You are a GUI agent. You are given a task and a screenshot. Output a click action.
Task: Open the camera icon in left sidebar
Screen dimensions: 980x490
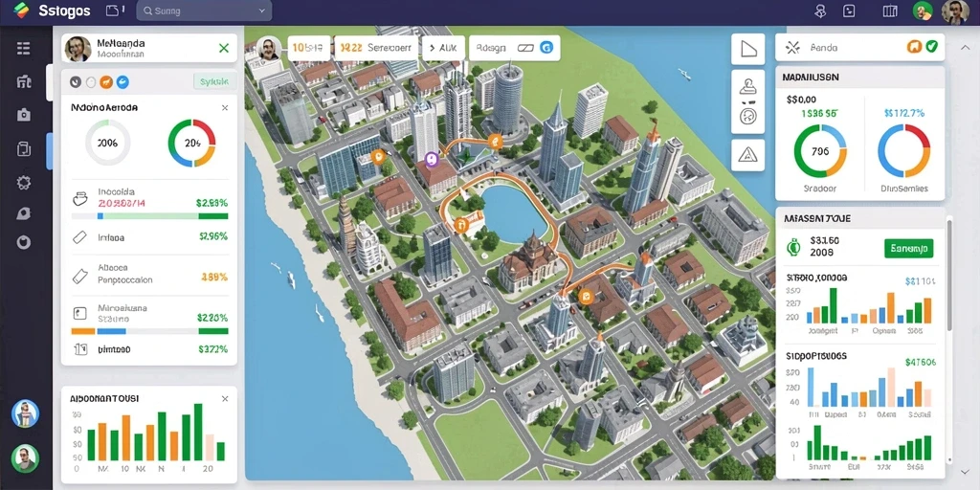24,115
